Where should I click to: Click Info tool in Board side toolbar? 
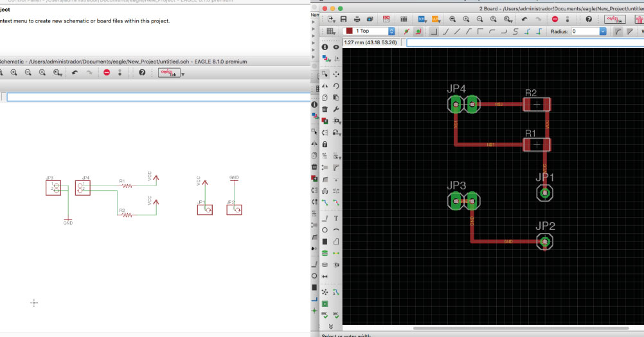(x=325, y=47)
